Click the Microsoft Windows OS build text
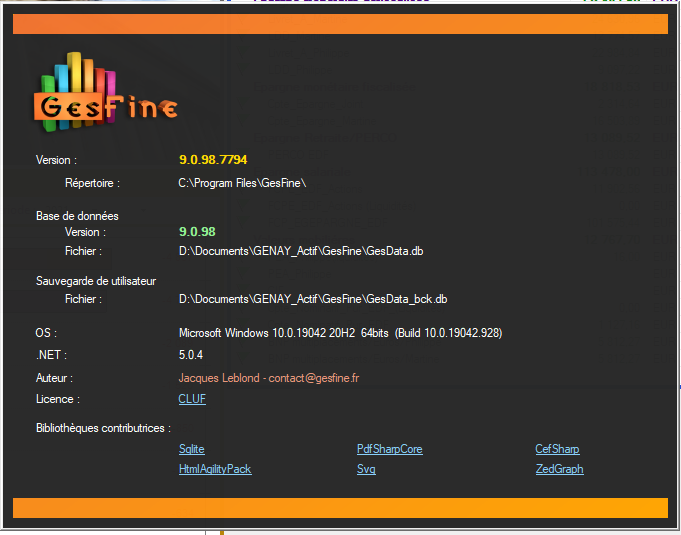The image size is (681, 535). click(x=340, y=333)
